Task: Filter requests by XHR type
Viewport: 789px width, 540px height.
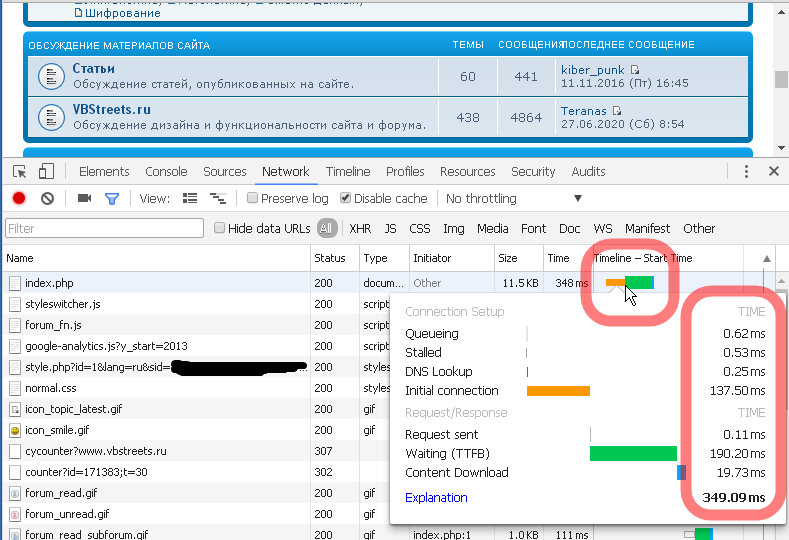Action: tap(360, 228)
